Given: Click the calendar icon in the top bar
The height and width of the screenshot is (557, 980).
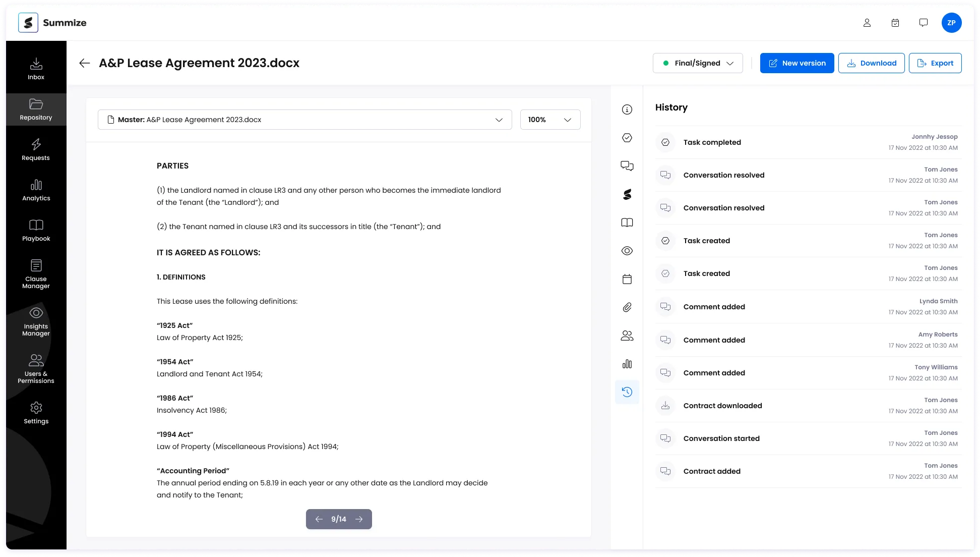Looking at the screenshot, I should [895, 22].
